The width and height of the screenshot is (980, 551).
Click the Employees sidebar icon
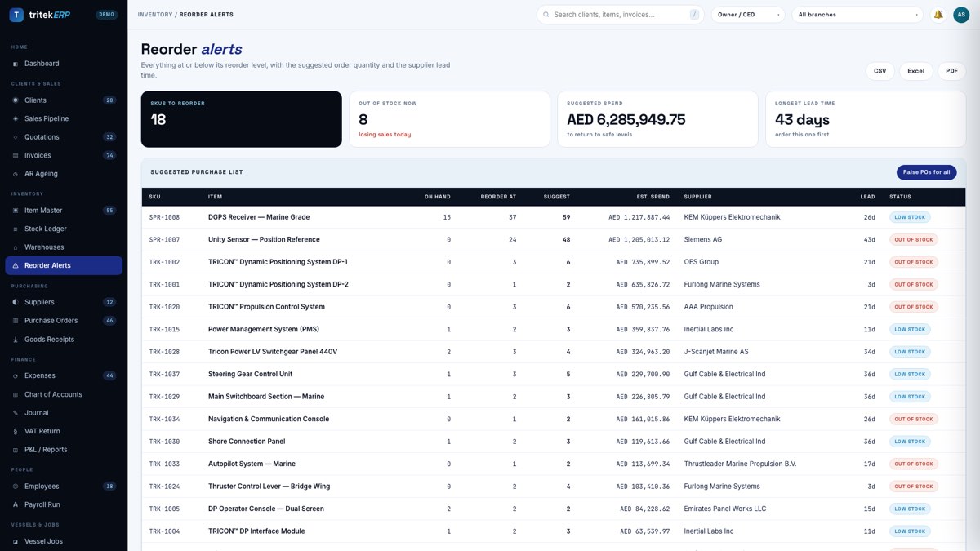16,487
